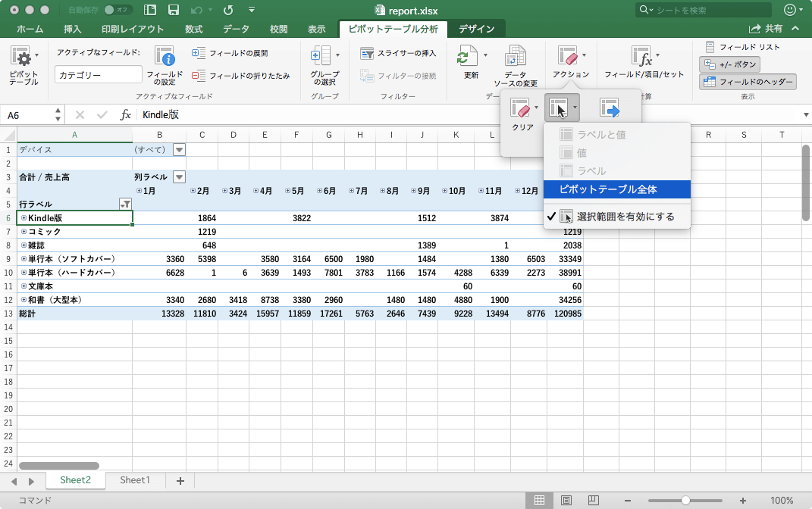Switch to Page Break Preview in status bar
Viewport: 812px width, 509px height.
(594, 500)
